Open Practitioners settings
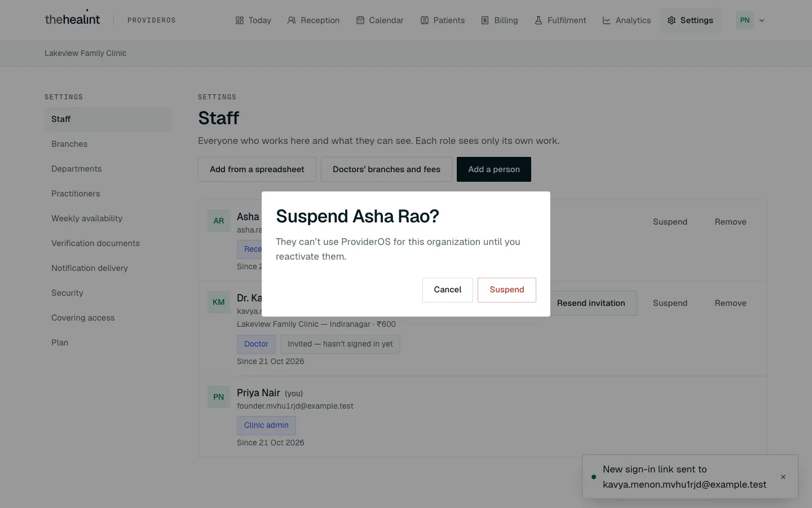Image resolution: width=812 pixels, height=508 pixels. pos(108,194)
